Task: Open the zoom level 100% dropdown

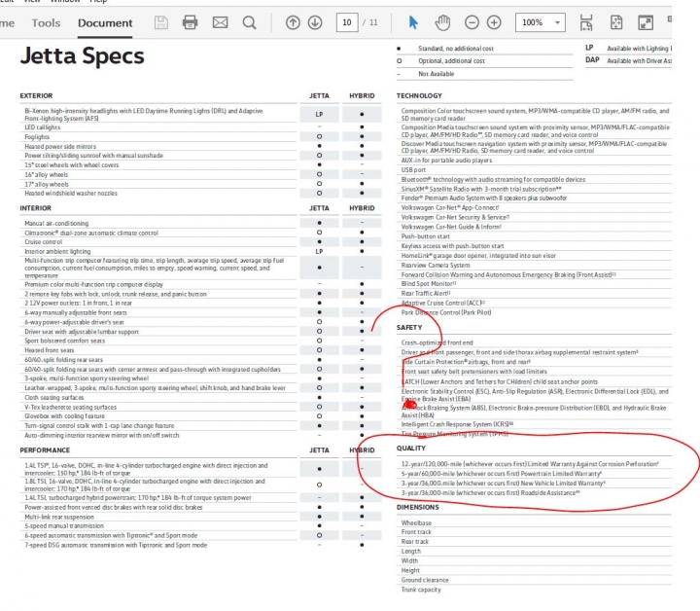Action: click(541, 22)
